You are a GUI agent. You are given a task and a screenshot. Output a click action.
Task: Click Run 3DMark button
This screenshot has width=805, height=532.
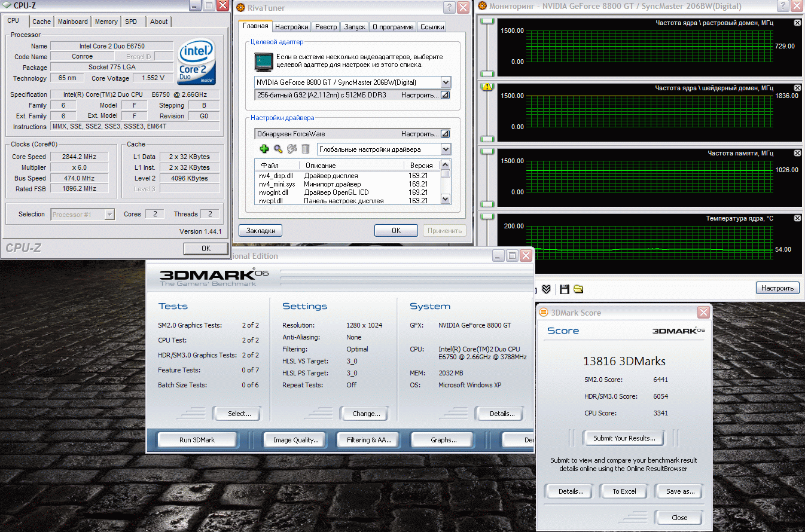[197, 440]
